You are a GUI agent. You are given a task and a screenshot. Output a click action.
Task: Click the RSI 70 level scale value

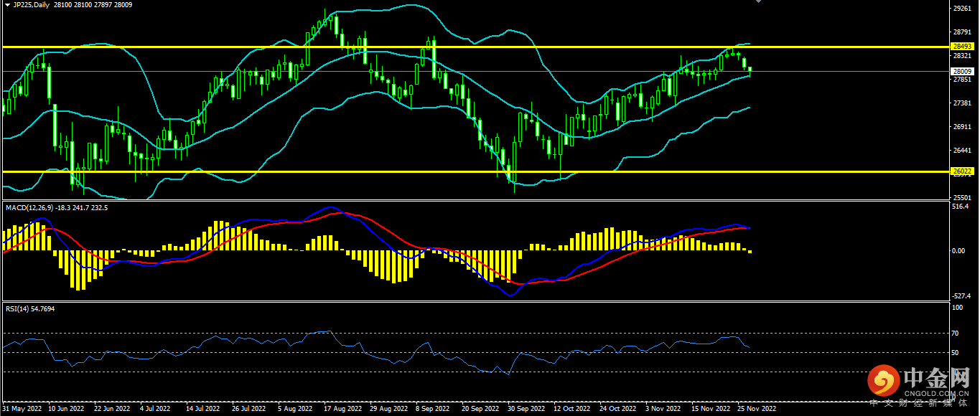(x=956, y=334)
